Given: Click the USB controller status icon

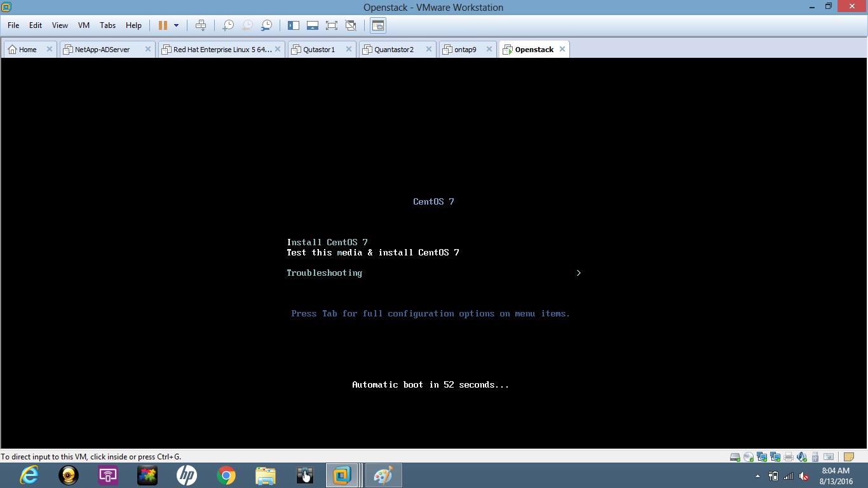Looking at the screenshot, I should tap(815, 457).
